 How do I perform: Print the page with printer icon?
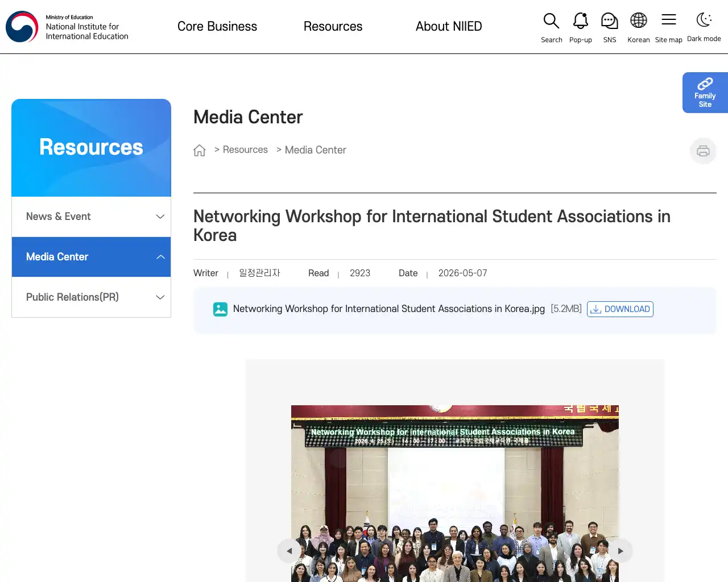coord(703,151)
